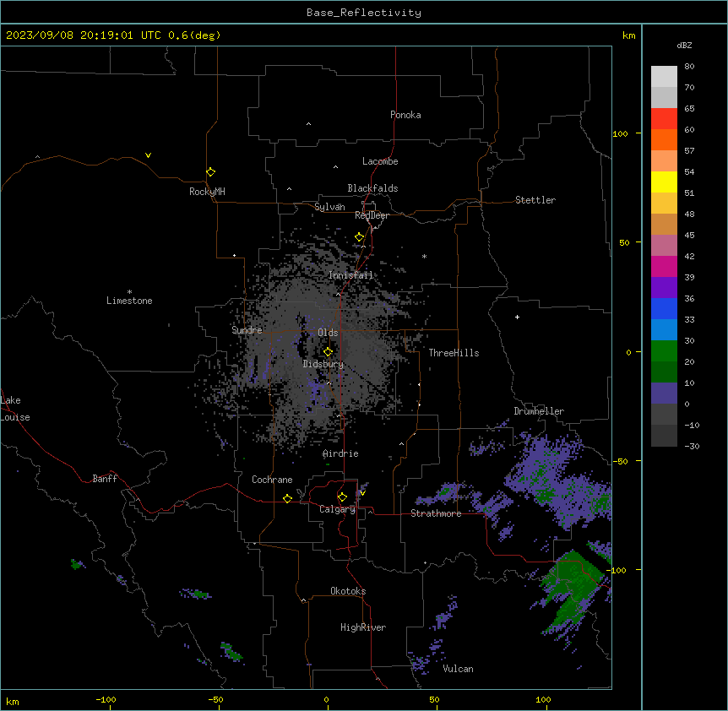Click the Sundre label
Screen dimensions: 728x711
pyautogui.click(x=247, y=330)
